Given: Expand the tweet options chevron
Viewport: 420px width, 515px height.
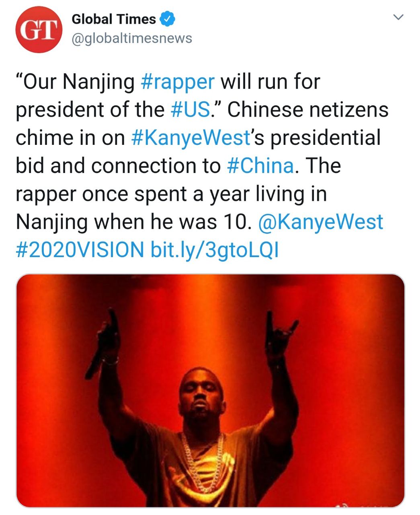Looking at the screenshot, I should (x=398, y=17).
